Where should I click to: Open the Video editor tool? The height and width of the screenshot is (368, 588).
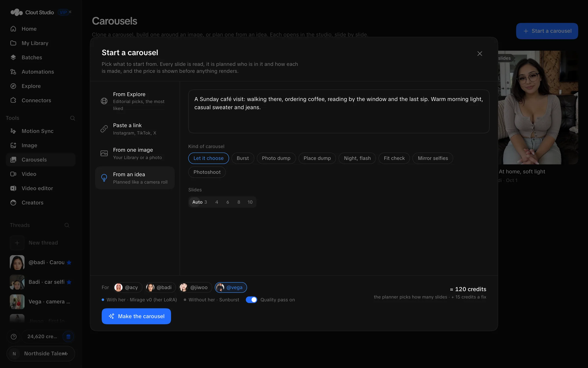tap(40, 188)
